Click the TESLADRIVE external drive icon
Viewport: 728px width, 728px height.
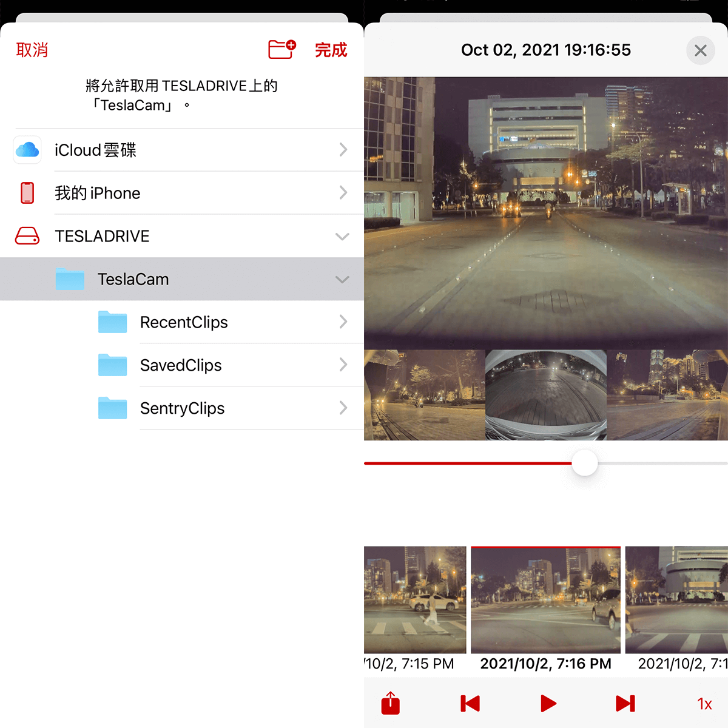(x=27, y=236)
